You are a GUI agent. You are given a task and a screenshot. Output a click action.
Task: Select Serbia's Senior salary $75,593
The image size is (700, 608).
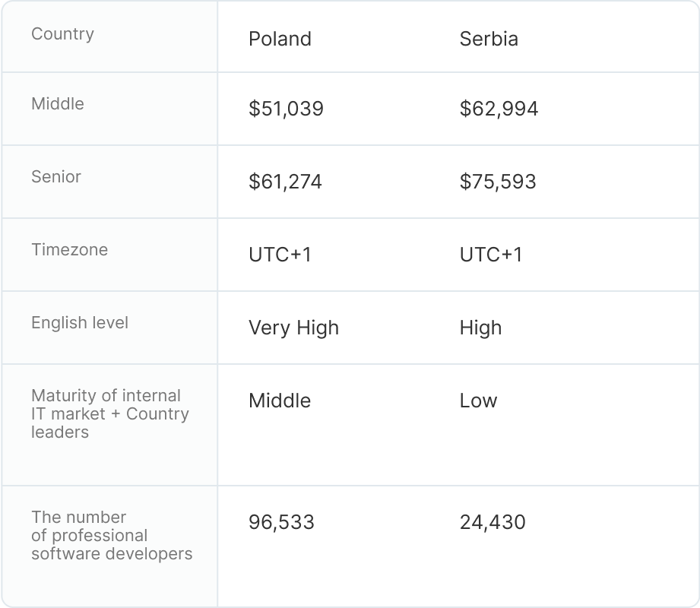point(498,182)
